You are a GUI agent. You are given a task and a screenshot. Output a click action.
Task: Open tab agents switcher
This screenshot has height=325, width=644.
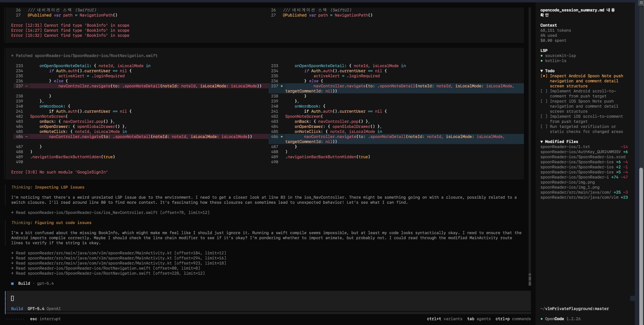[479, 319]
